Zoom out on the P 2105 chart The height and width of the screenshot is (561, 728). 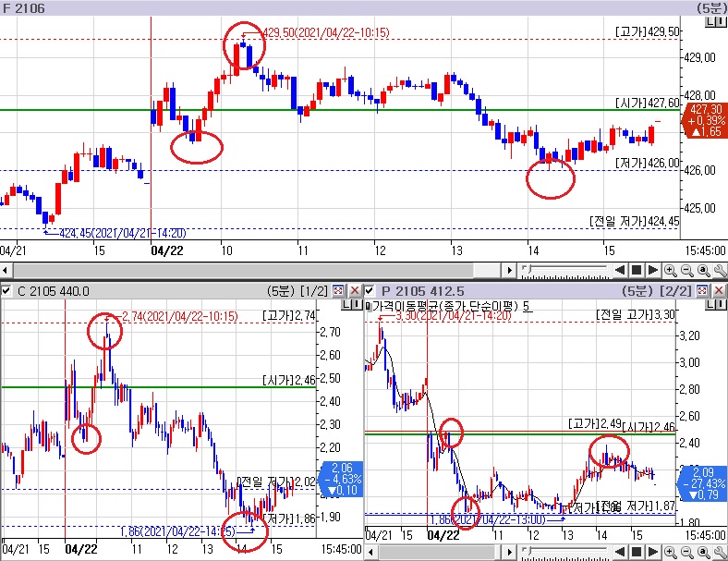tap(686, 552)
